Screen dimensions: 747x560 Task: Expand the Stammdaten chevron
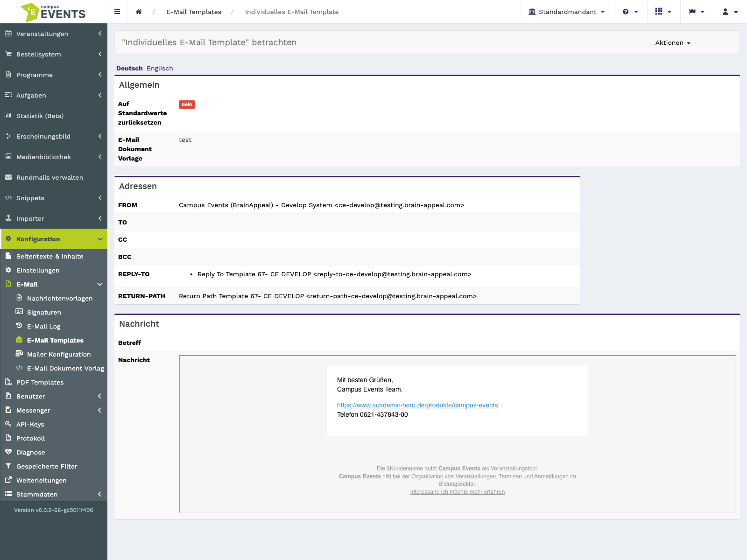(100, 494)
